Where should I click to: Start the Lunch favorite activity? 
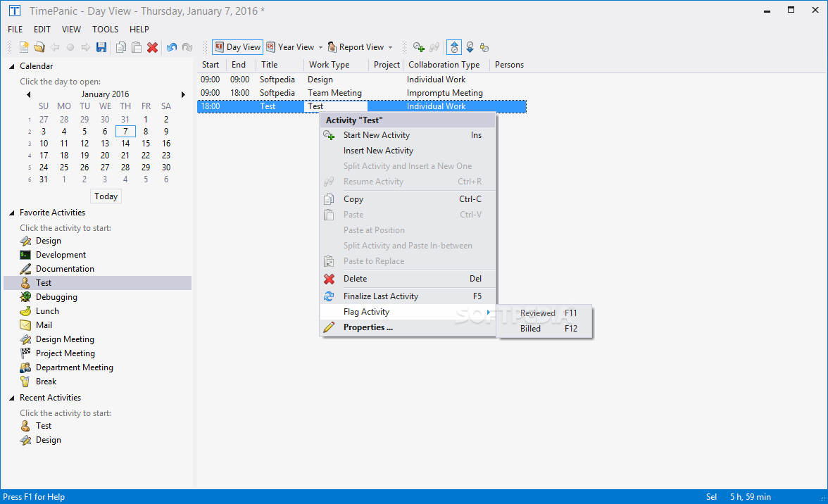click(x=48, y=311)
